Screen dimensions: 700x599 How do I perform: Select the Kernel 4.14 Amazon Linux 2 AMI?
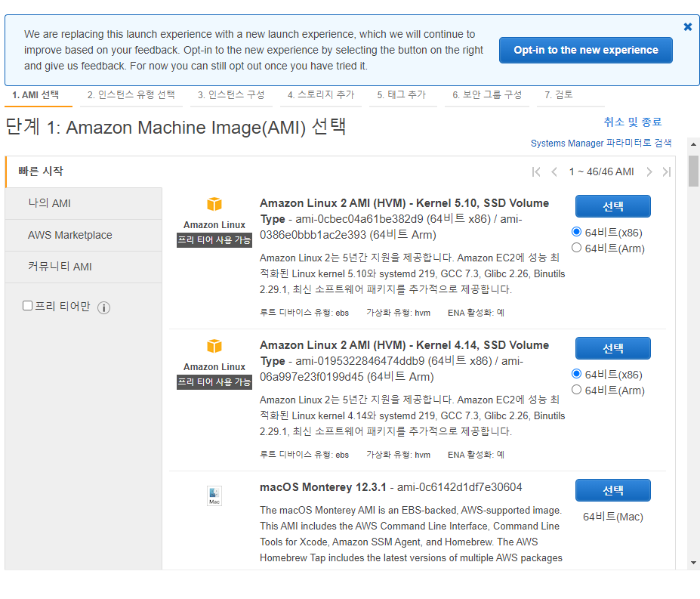click(x=613, y=348)
